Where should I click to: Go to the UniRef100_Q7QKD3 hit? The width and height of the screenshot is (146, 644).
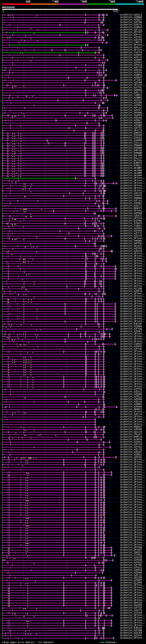(131, 223)
